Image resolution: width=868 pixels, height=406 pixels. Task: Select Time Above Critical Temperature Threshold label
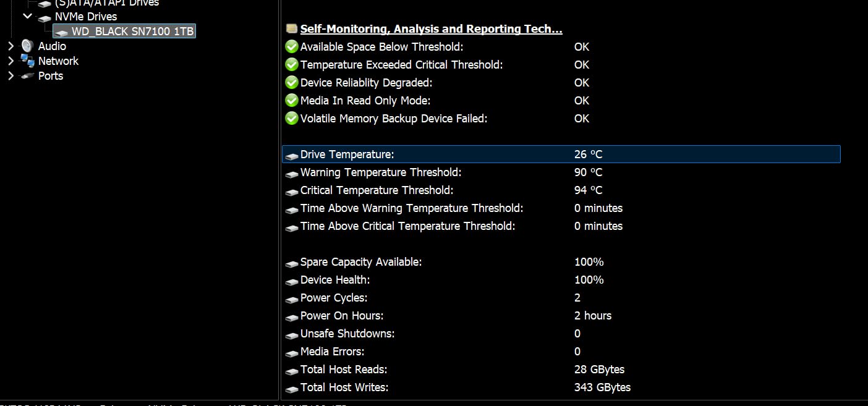(x=407, y=226)
